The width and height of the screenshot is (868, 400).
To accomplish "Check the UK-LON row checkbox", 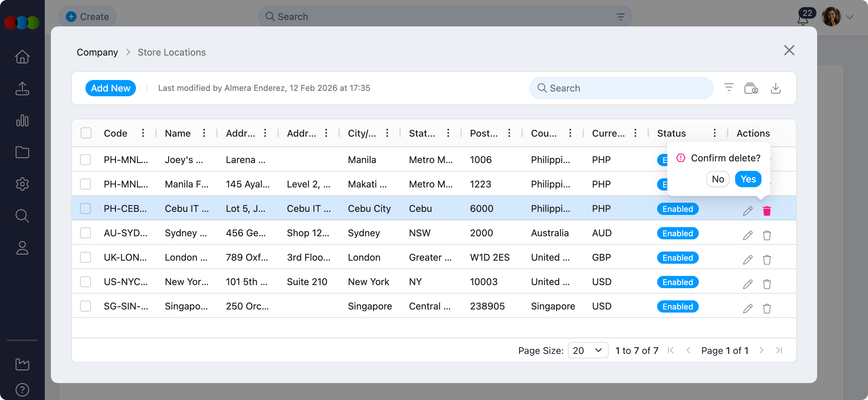I will 85,257.
